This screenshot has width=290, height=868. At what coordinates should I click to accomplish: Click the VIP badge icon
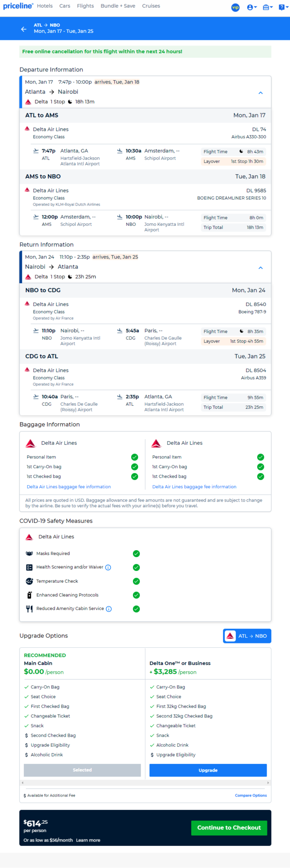(x=235, y=7)
